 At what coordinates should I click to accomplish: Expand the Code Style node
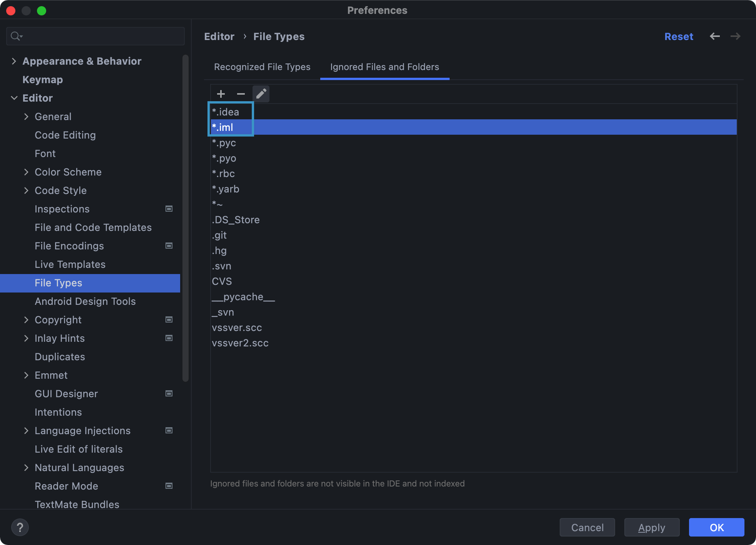26,191
